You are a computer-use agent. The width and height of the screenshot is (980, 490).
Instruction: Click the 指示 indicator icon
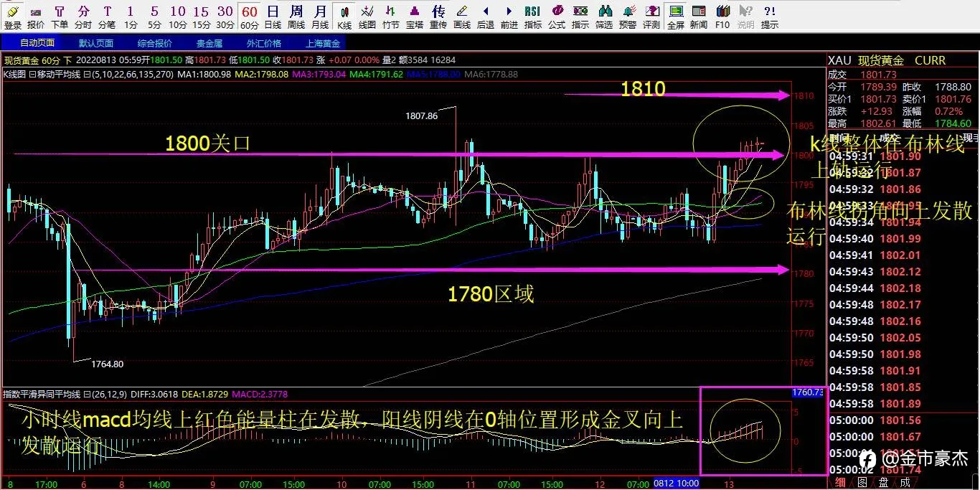coord(580,16)
